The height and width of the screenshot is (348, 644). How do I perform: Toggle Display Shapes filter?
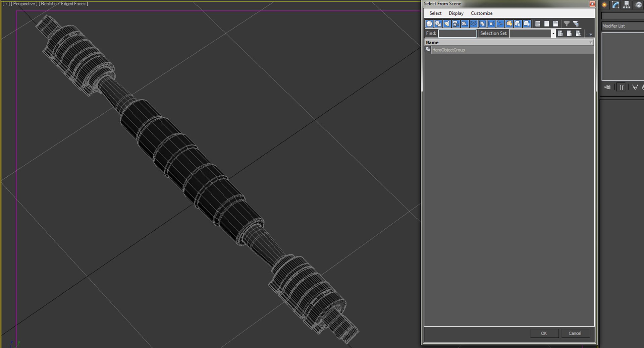pyautogui.click(x=438, y=24)
